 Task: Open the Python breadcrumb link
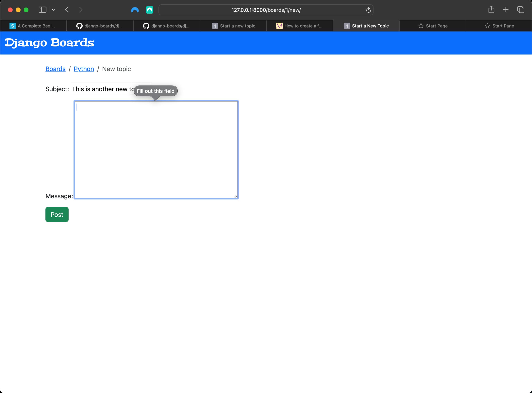click(x=84, y=69)
